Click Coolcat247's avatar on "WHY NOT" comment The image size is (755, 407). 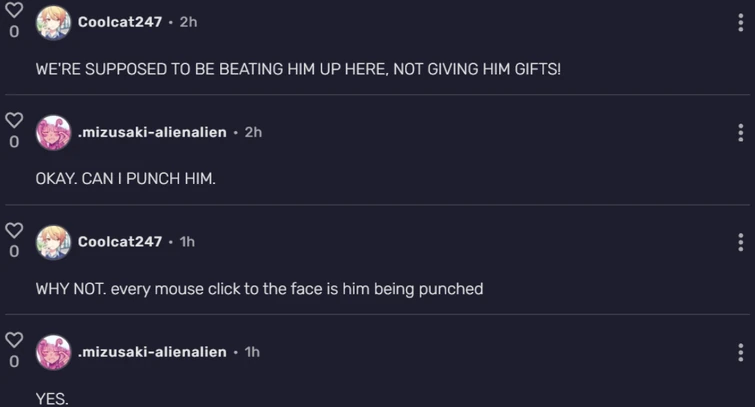(53, 242)
